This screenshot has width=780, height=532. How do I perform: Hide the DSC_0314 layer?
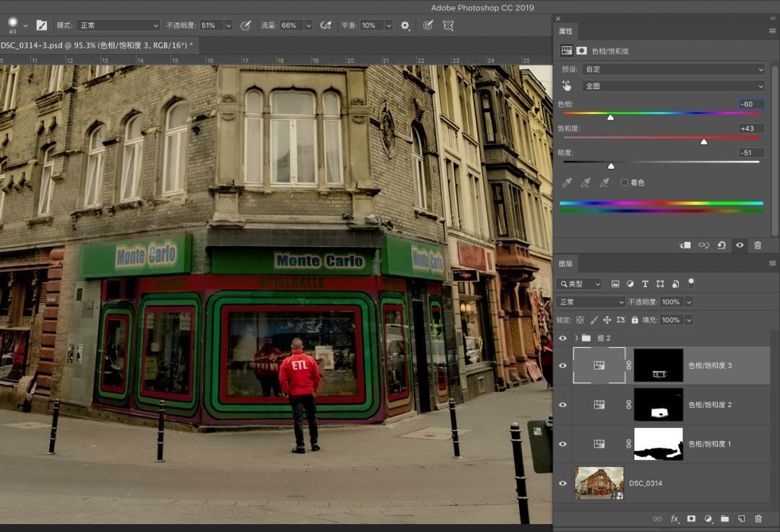point(563,483)
